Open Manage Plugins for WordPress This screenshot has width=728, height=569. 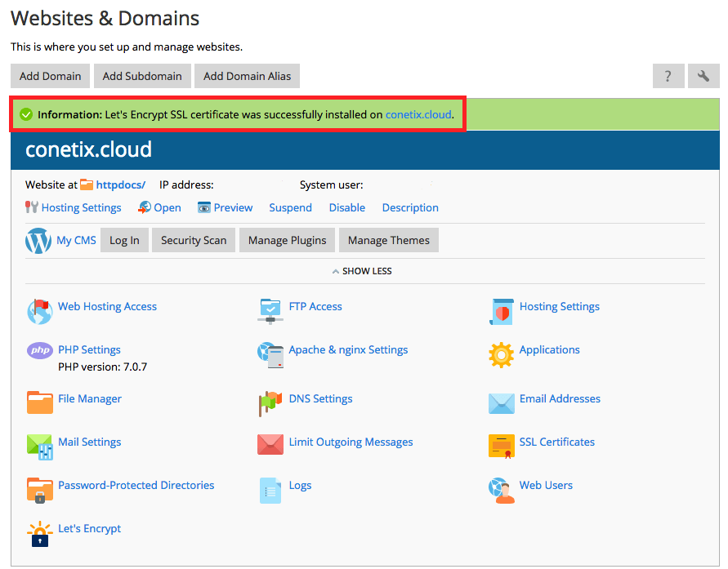coord(287,240)
